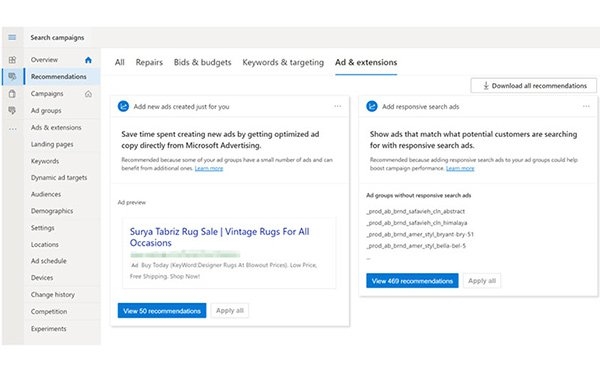Click the blurred green ad display URL
The height and width of the screenshot is (375, 600).
[x=185, y=254]
